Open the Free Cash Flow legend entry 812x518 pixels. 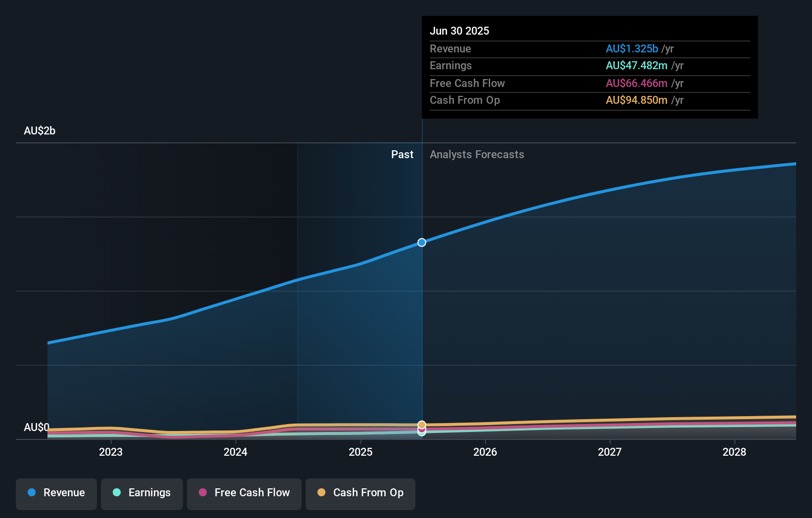[x=244, y=493]
